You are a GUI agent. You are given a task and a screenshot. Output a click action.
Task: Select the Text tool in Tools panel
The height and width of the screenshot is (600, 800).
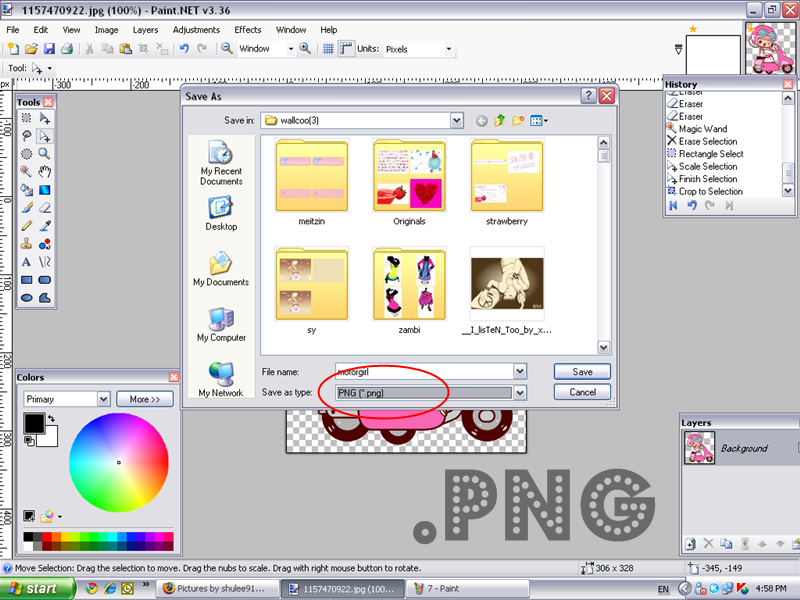coord(27,262)
